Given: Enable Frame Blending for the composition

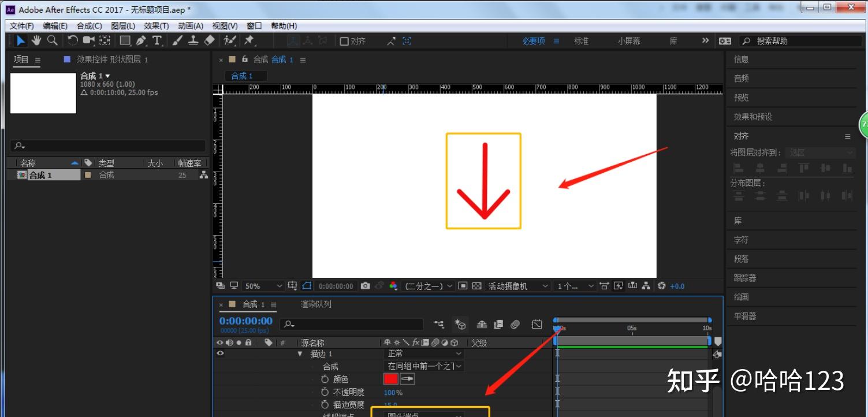Looking at the screenshot, I should point(498,325).
